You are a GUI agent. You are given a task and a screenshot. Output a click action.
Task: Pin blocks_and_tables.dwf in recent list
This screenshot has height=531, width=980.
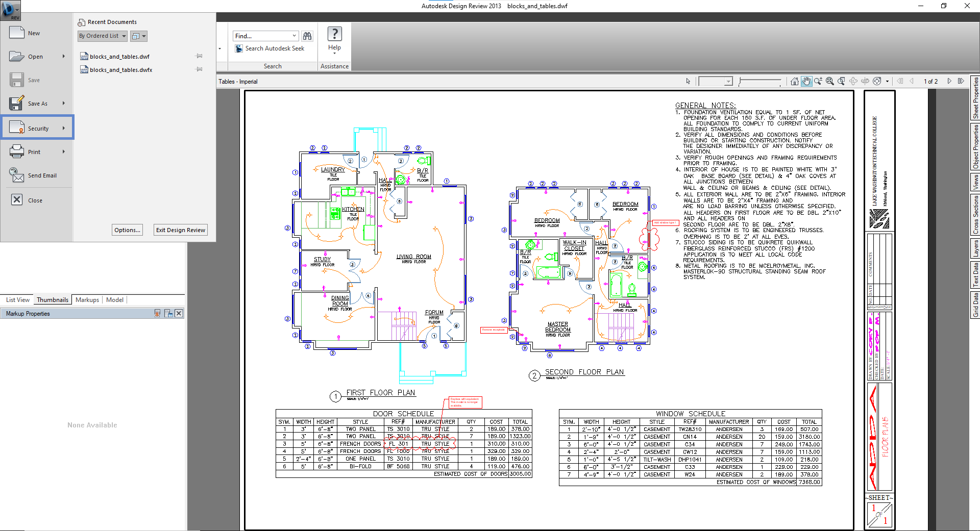[200, 56]
